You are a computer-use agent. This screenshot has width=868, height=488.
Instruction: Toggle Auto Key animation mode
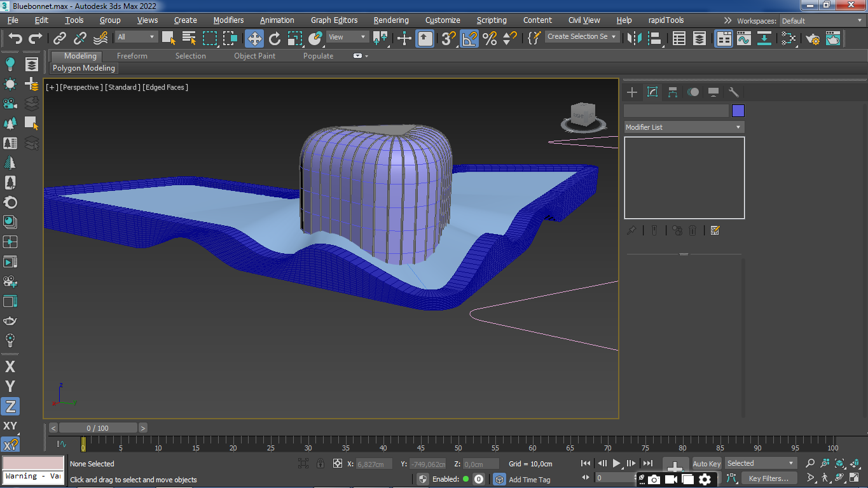tap(706, 464)
